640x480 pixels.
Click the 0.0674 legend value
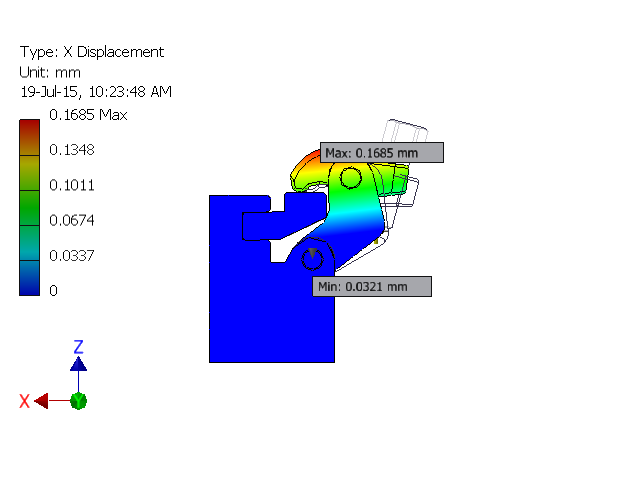click(72, 220)
